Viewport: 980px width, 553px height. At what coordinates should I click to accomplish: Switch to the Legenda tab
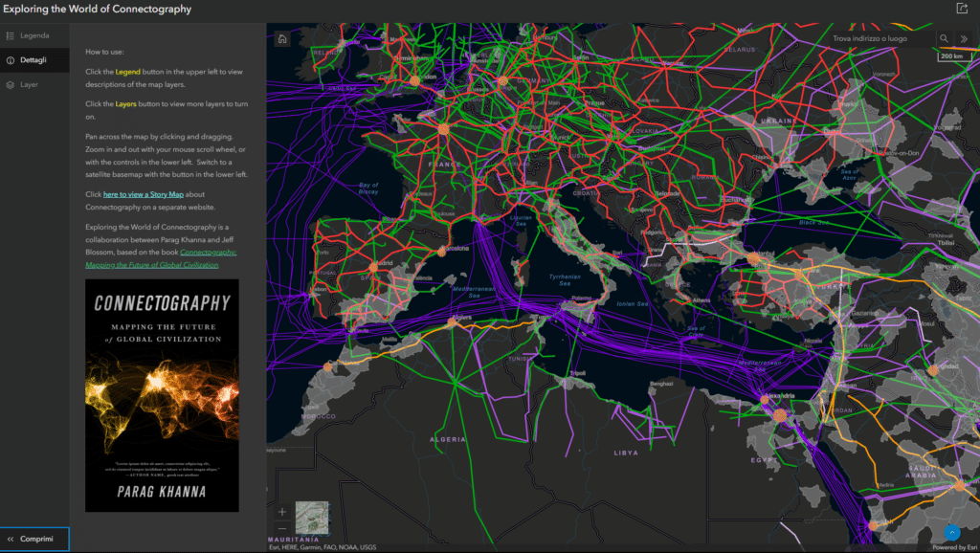coord(35,35)
